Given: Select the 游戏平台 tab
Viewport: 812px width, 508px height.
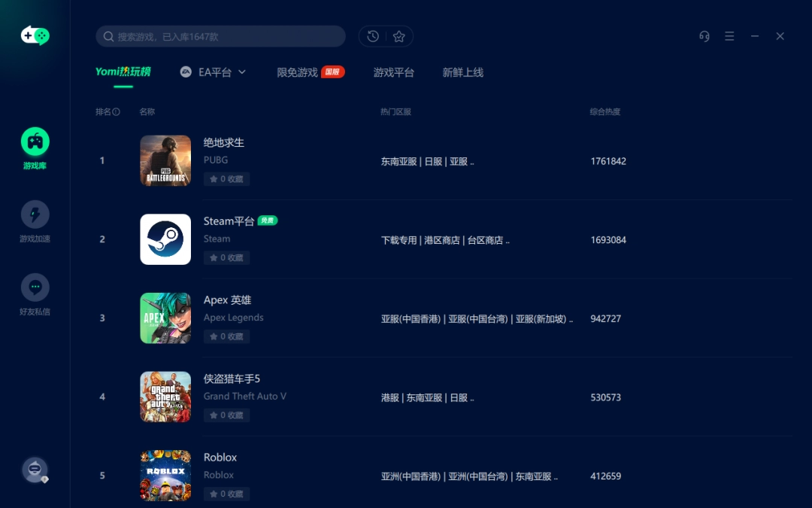Looking at the screenshot, I should 393,72.
